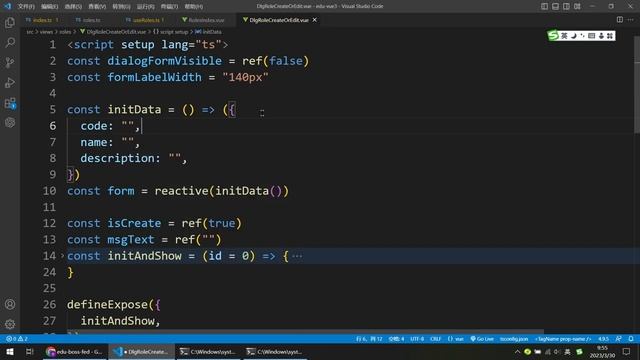Change file encoding UTF-8 in status bar
Viewport: 640px width, 360px height.
click(x=417, y=339)
